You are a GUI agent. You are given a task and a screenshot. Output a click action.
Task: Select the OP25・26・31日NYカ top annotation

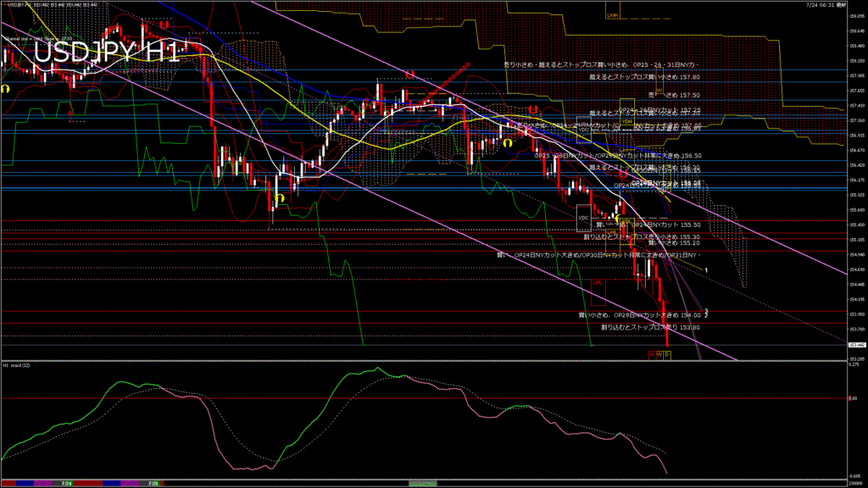[601, 65]
